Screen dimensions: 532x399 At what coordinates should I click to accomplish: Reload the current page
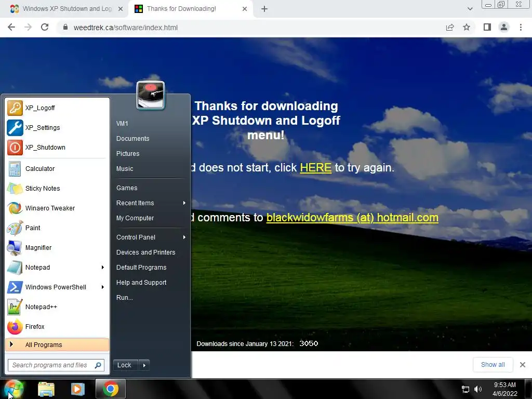point(45,27)
